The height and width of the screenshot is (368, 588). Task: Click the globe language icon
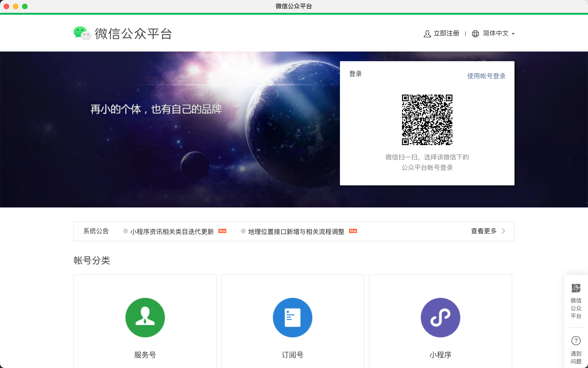click(475, 34)
